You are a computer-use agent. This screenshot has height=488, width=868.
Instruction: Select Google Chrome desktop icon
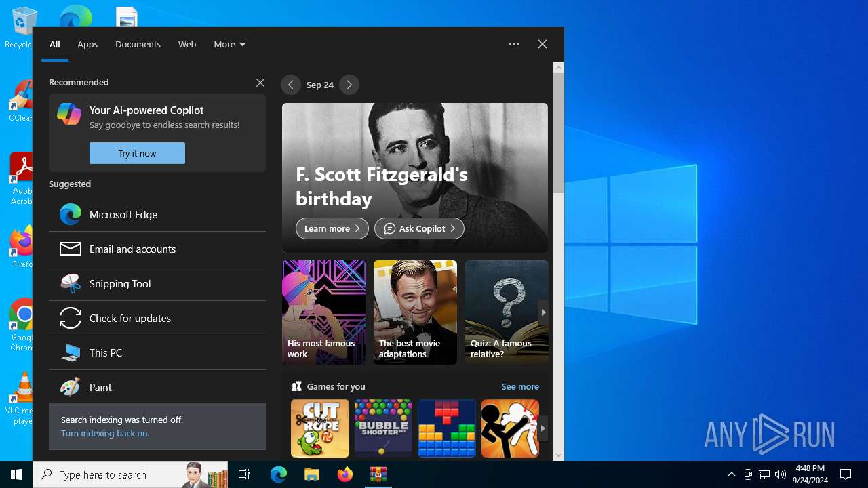click(x=23, y=325)
